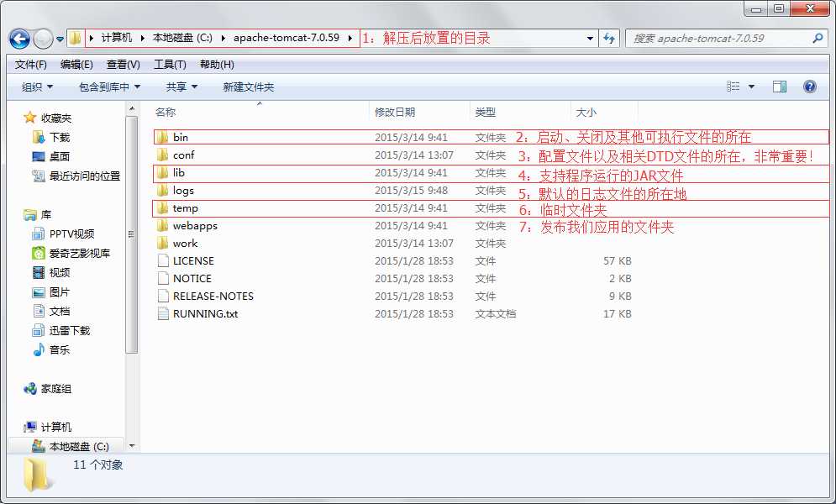Open the 文件(F) menu
Screen dimensions: 836x504
(30, 65)
